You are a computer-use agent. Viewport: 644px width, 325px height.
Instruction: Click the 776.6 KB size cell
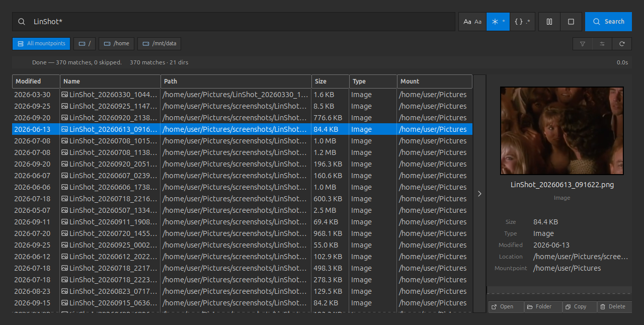click(x=331, y=118)
